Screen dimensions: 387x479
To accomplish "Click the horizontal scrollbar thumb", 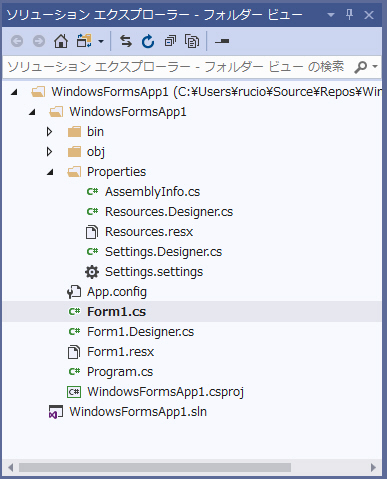I will [155, 467].
